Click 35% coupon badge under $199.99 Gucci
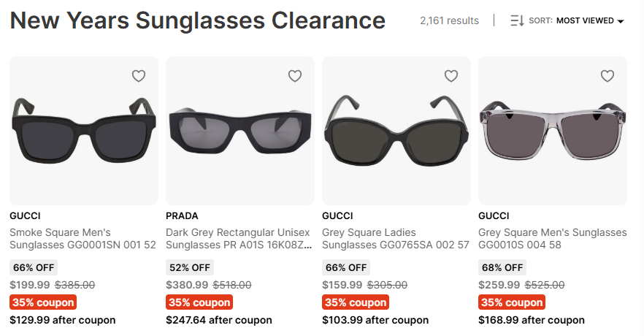The image size is (644, 336). 43,302
